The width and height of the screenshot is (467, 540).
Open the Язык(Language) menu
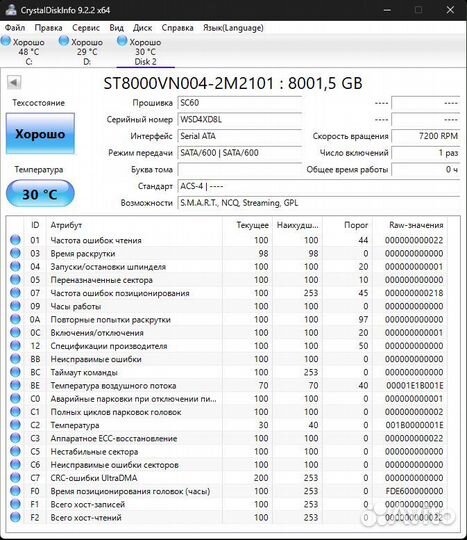click(x=233, y=28)
